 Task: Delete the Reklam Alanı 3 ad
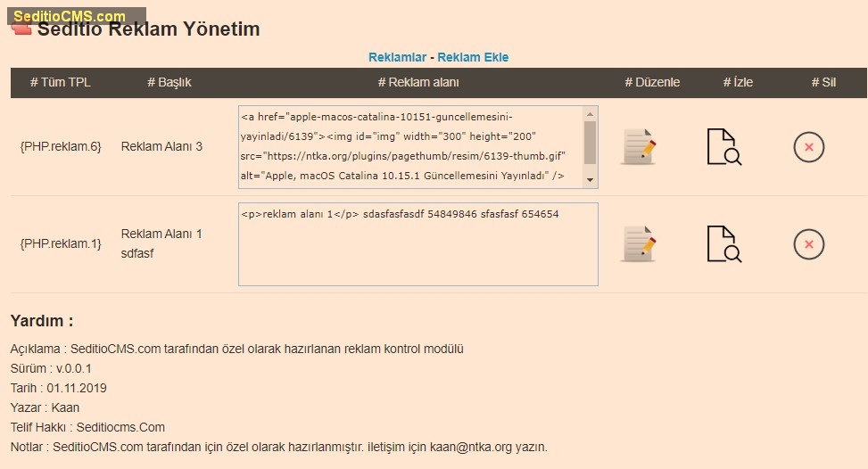pos(808,147)
